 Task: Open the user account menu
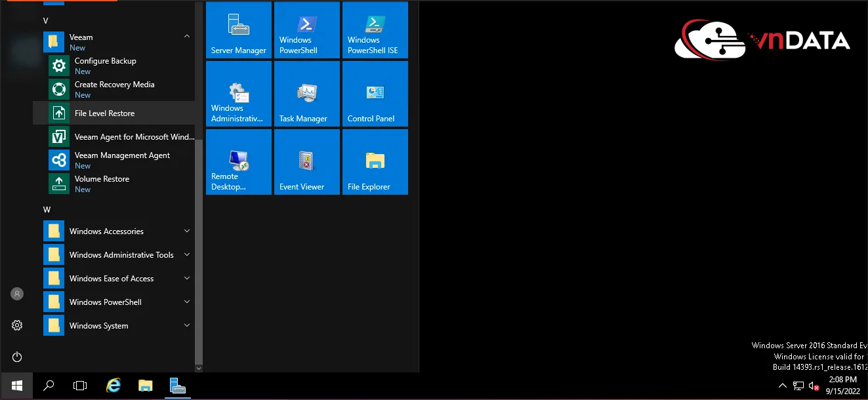coord(17,294)
